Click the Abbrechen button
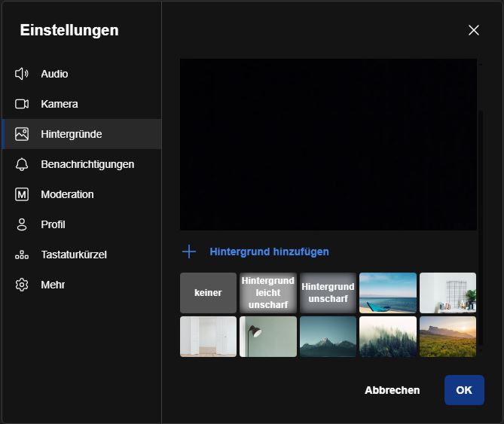Screen dimensions: 504x424 pyautogui.click(x=393, y=390)
